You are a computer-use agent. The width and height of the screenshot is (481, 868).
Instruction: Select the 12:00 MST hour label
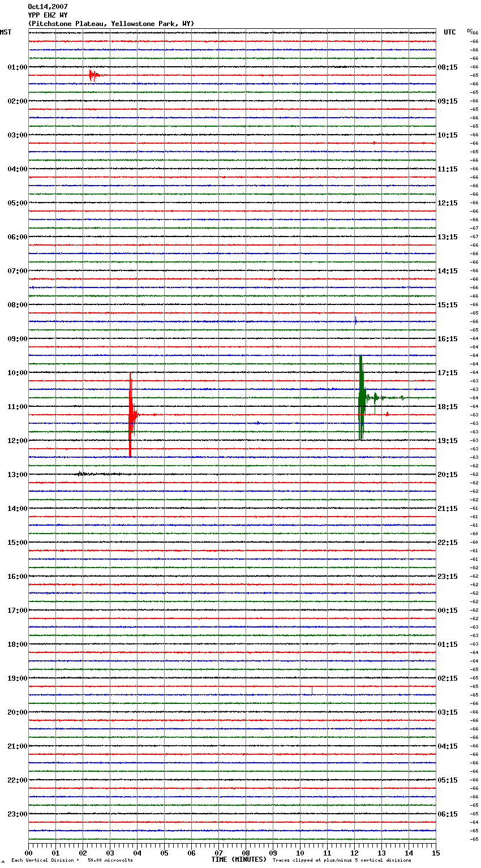[17, 441]
